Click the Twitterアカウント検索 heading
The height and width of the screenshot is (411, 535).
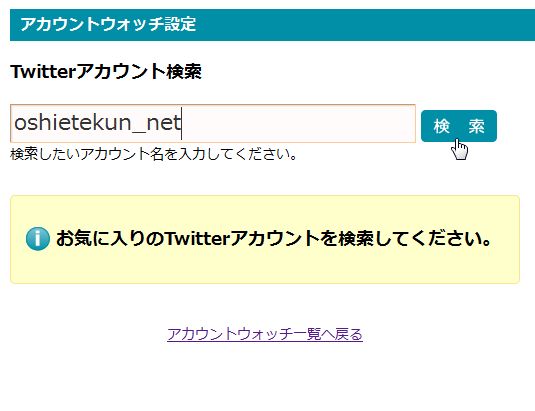click(106, 72)
